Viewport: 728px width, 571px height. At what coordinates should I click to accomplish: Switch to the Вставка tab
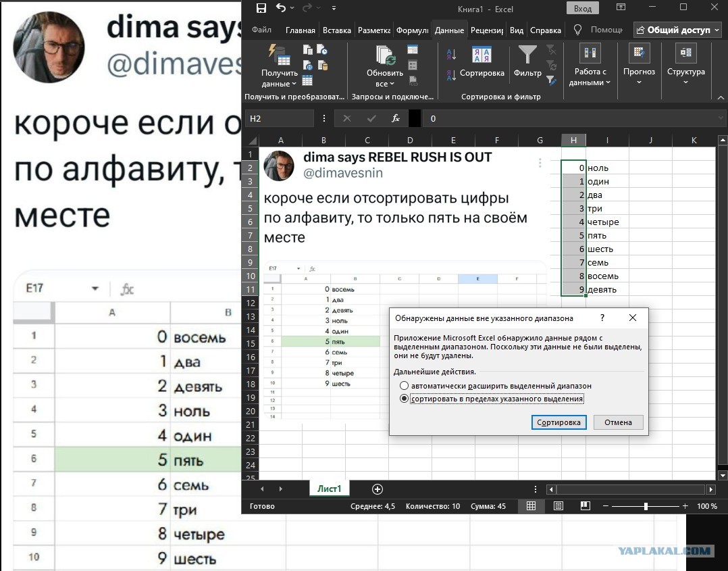point(336,30)
